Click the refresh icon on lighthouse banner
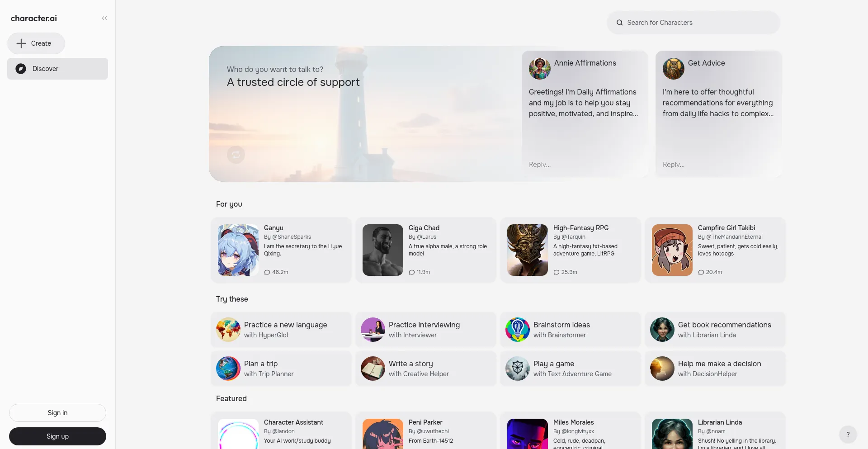 point(236,155)
